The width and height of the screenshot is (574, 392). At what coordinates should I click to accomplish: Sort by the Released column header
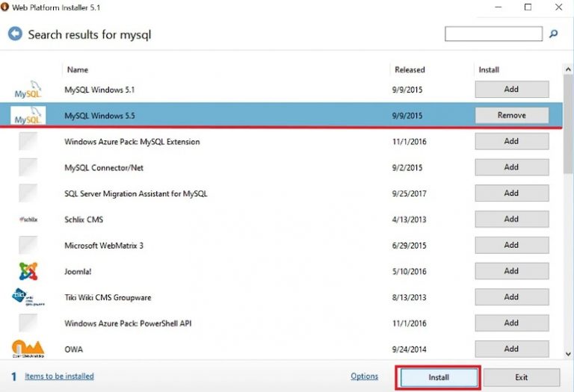tap(409, 69)
